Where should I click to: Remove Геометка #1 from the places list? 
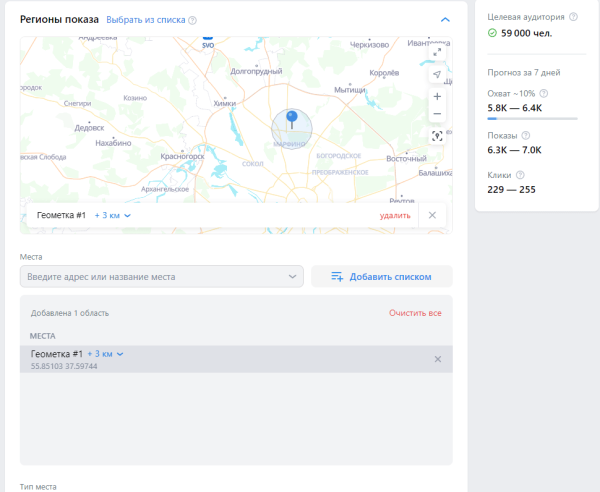(437, 359)
